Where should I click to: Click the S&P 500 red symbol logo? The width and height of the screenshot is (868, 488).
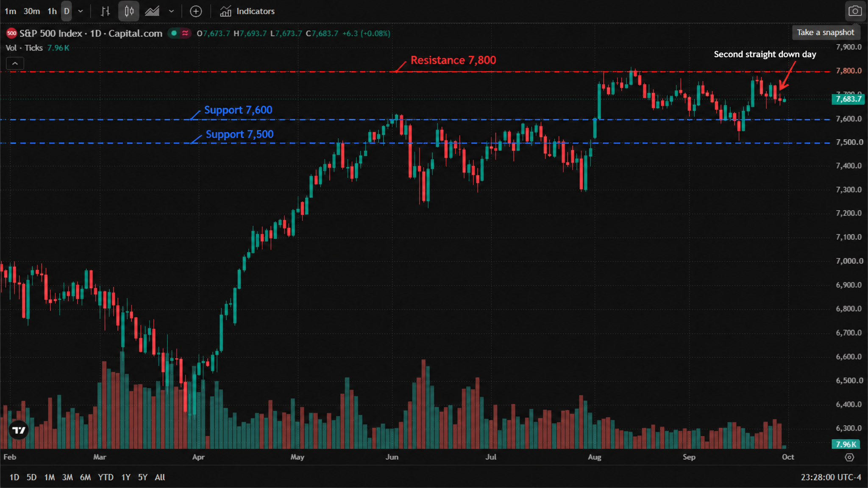point(11,33)
